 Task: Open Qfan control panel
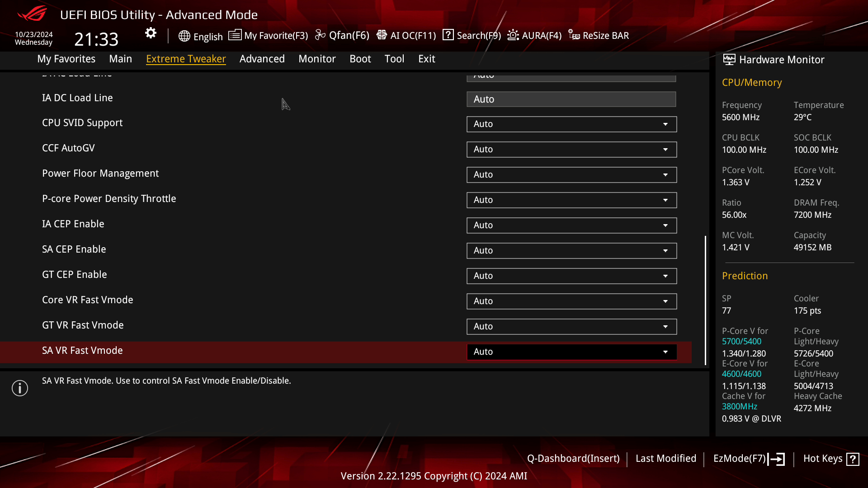coord(342,35)
